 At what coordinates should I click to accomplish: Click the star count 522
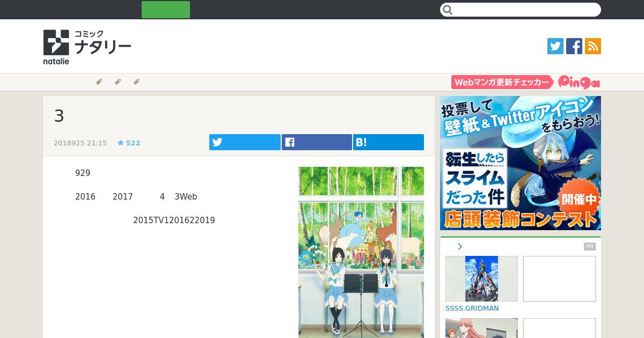coord(129,143)
